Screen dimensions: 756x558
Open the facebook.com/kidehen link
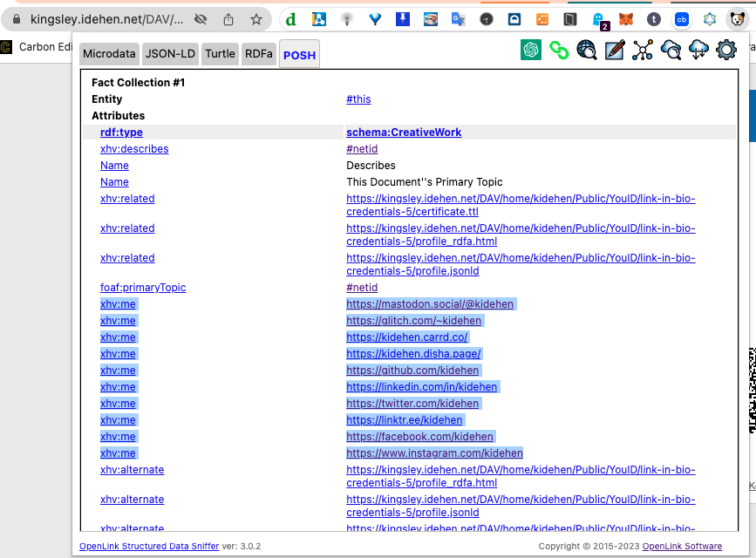(419, 437)
